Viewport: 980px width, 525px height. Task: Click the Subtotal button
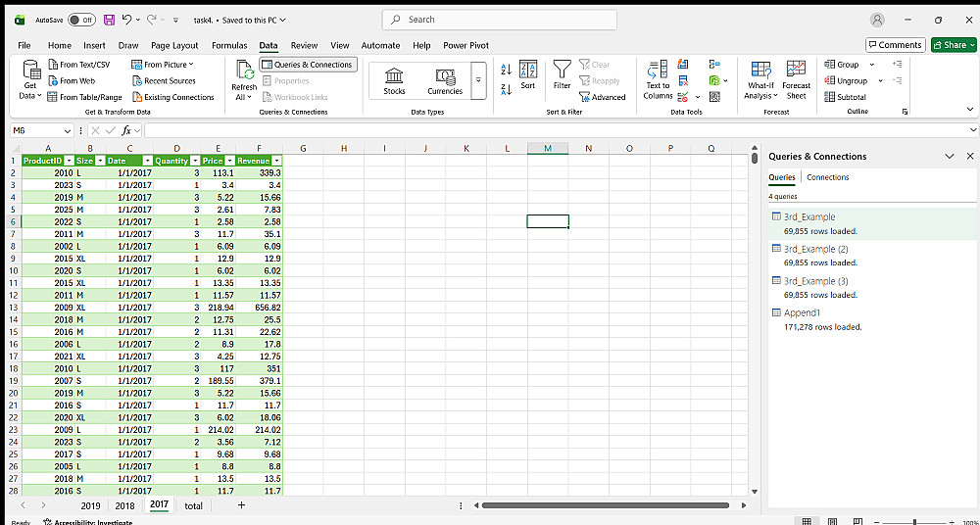pos(845,97)
